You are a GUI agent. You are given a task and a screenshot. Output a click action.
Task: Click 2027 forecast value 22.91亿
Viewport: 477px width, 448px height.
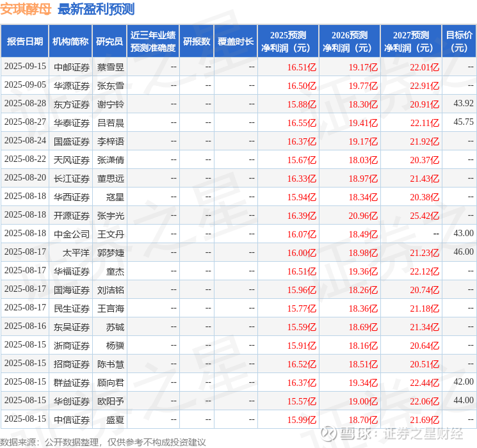[x=424, y=86]
